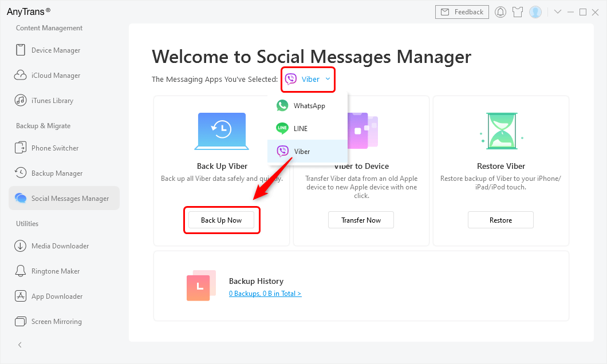Open Phone Switcher
The height and width of the screenshot is (364, 607).
[x=64, y=148]
